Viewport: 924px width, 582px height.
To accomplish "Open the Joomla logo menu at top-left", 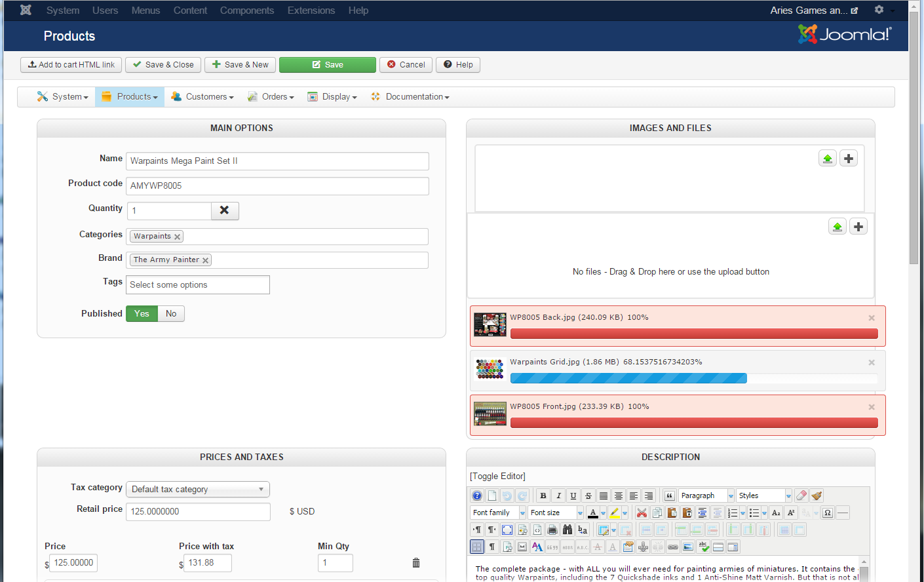I will [x=26, y=10].
